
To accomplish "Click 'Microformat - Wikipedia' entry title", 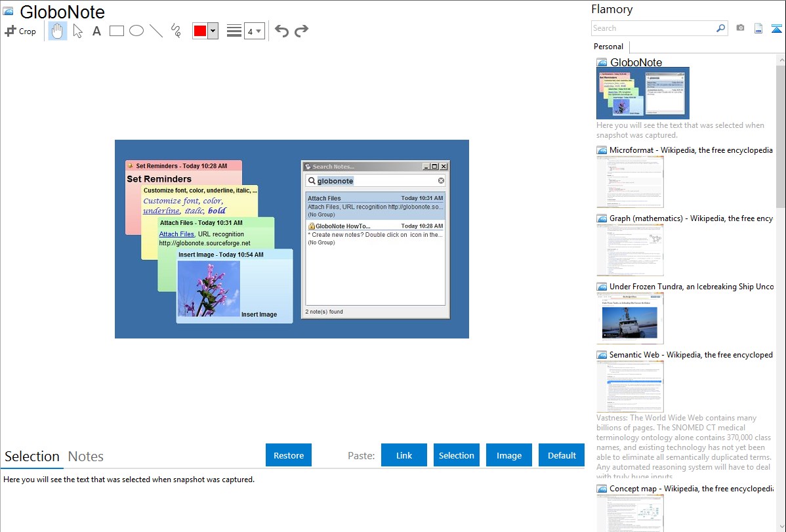I will pyautogui.click(x=691, y=150).
